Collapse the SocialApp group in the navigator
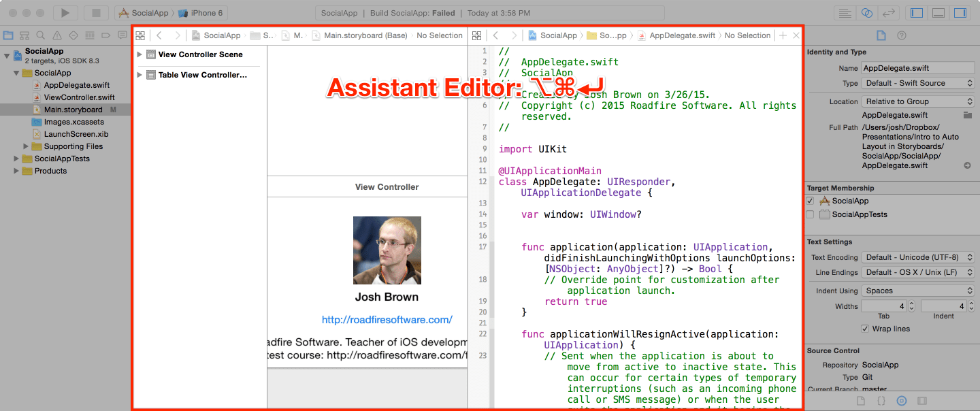980x411 pixels. [15, 73]
